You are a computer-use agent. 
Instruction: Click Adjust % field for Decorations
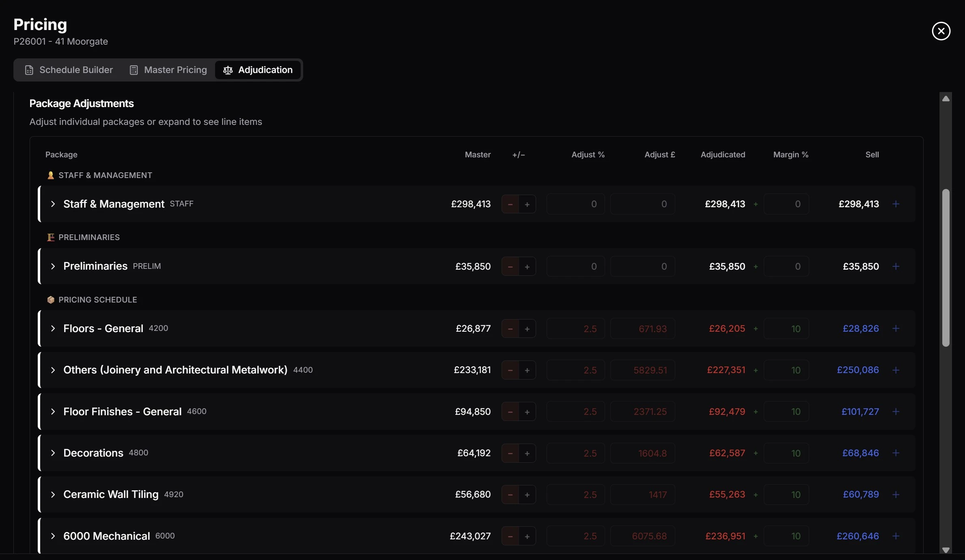coord(575,453)
